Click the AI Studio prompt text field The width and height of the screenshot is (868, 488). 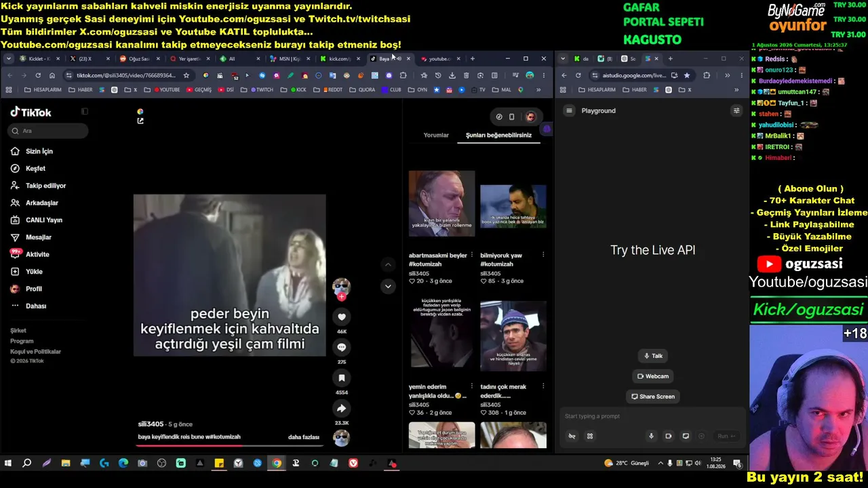point(652,416)
